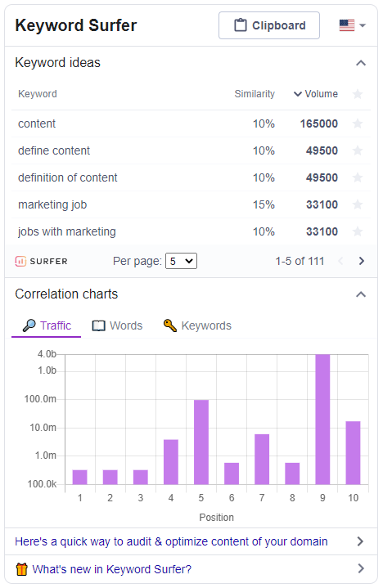Image resolution: width=383 pixels, height=588 pixels.
Task: Expand the What's new chevron arrow
Action: pos(360,568)
